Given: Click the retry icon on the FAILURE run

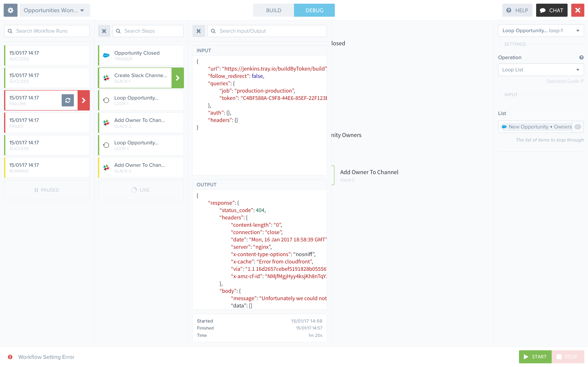Looking at the screenshot, I should pos(68,100).
